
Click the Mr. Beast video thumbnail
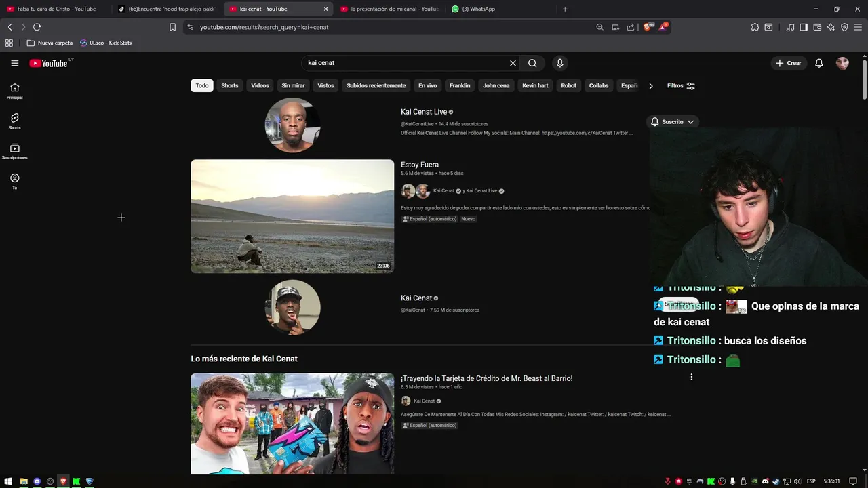[292, 424]
